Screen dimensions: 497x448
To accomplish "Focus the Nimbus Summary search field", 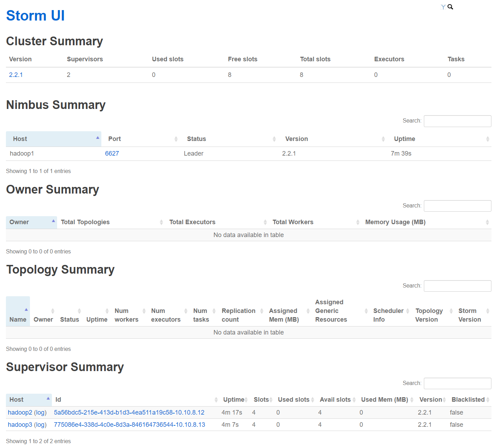I will 457,121.
